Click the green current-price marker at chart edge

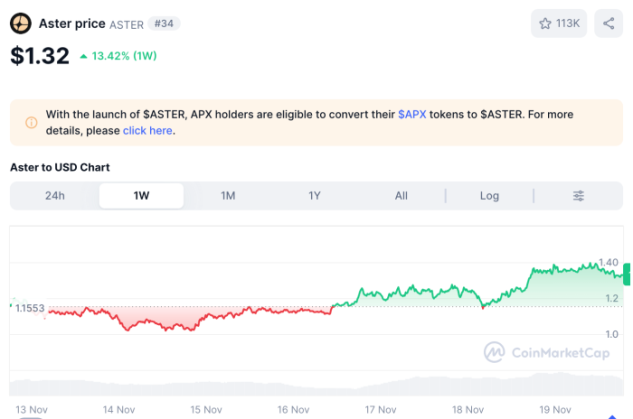click(627, 274)
